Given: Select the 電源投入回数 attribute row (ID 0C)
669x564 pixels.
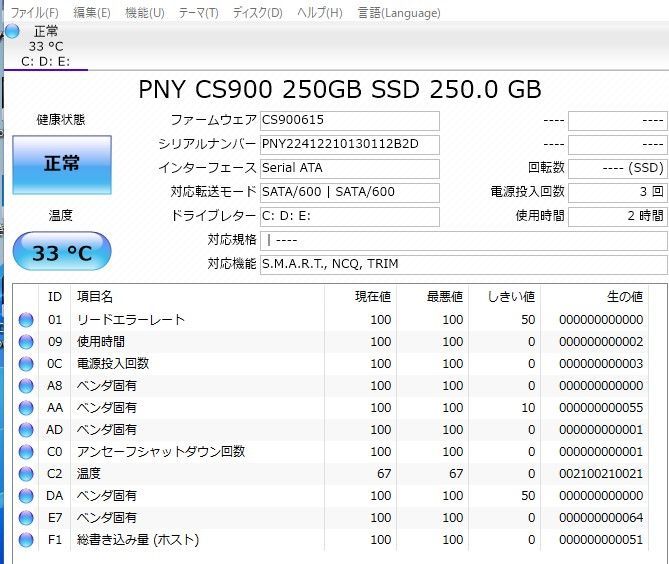Looking at the screenshot, I should click(331, 363).
